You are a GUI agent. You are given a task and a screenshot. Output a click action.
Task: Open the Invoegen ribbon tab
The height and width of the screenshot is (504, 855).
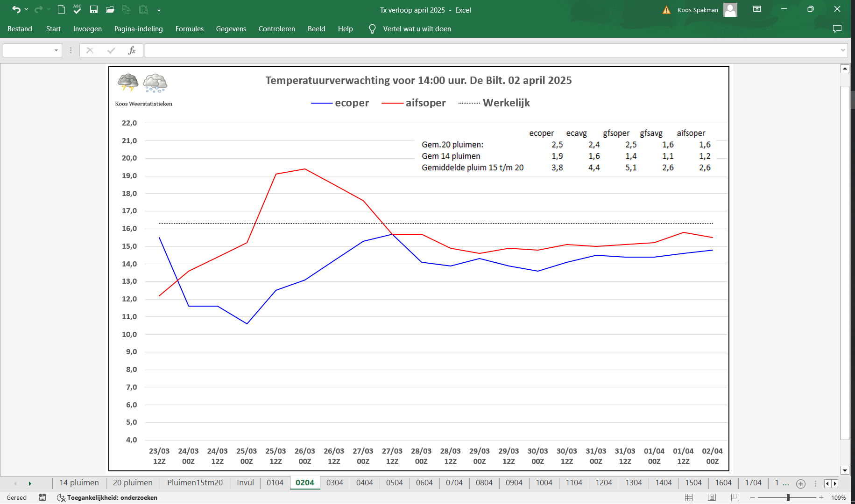87,29
